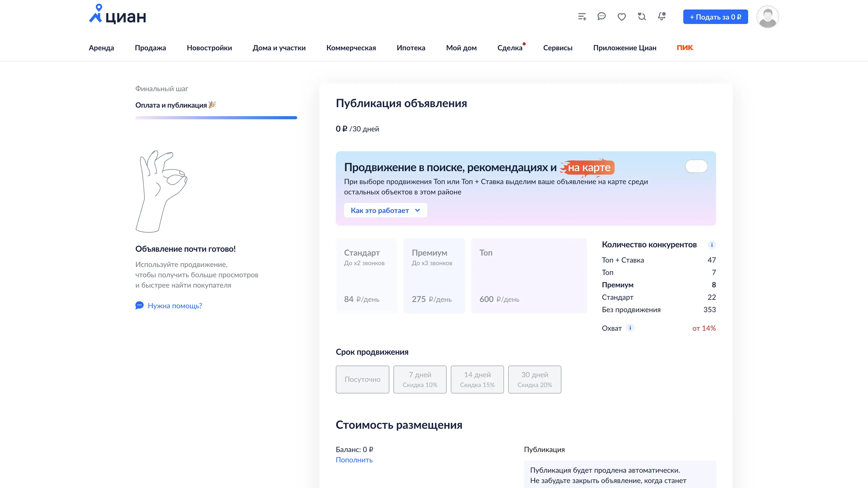Select the Посуточно promotion period
This screenshot has height=488, width=868.
tap(362, 379)
